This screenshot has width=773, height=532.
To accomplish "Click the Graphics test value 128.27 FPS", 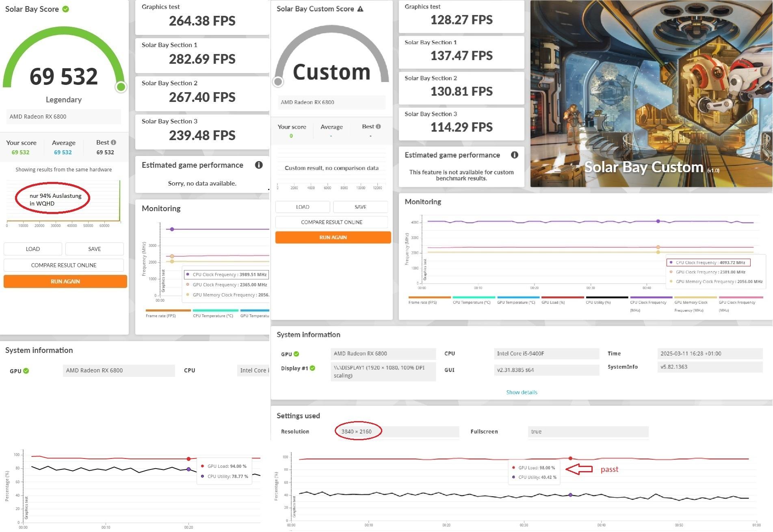I will (461, 20).
